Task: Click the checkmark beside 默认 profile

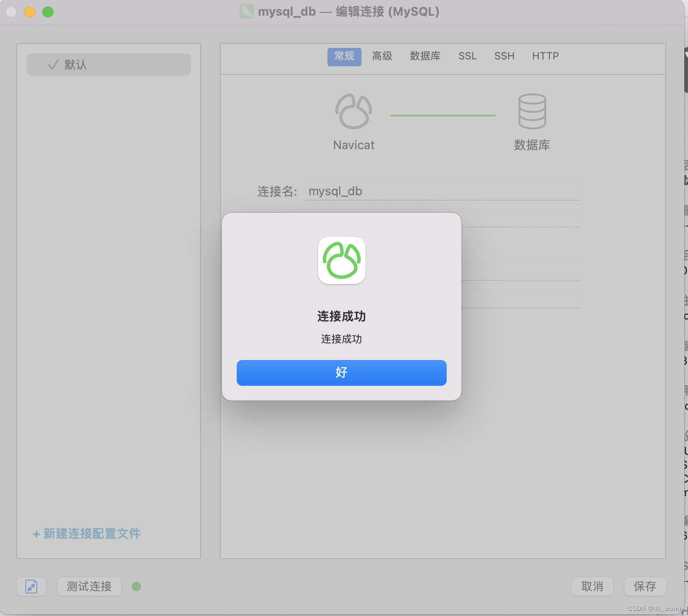Action: (53, 65)
